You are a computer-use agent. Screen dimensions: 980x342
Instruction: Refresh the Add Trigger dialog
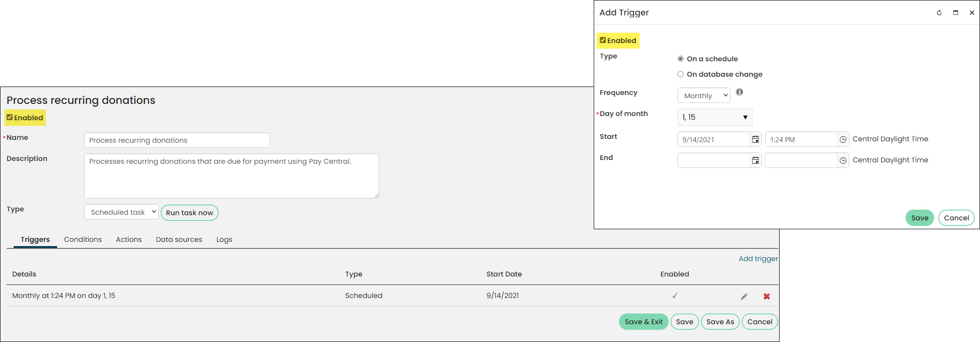939,13
